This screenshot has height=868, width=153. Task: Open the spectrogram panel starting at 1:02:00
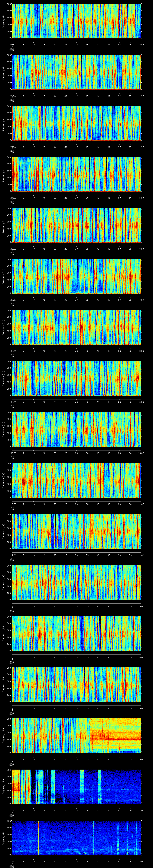pos(76,72)
